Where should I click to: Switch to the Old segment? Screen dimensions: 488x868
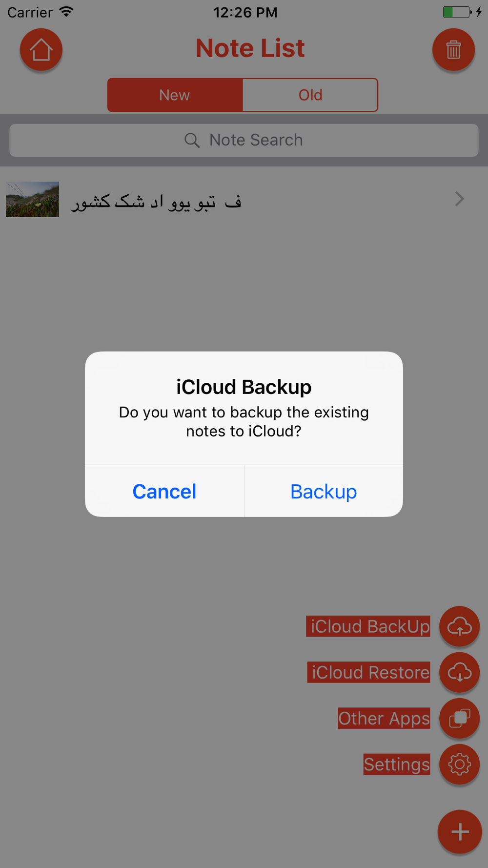310,95
